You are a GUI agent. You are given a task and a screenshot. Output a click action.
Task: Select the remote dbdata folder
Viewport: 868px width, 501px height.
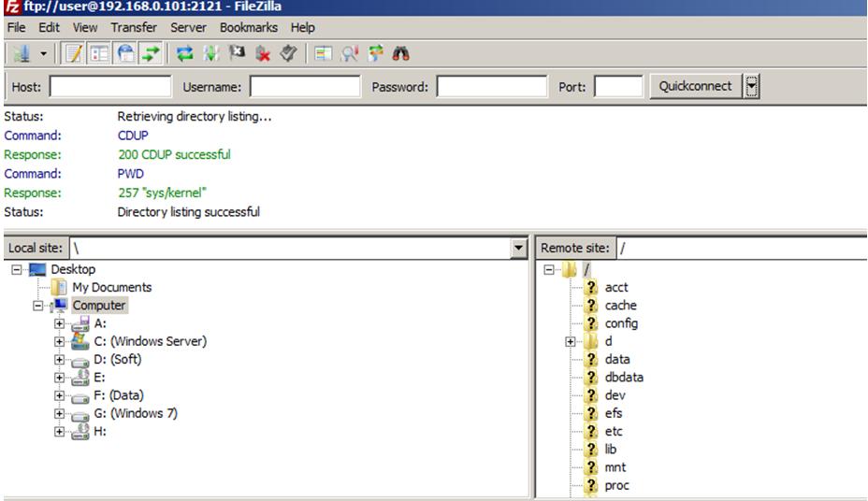click(x=624, y=377)
